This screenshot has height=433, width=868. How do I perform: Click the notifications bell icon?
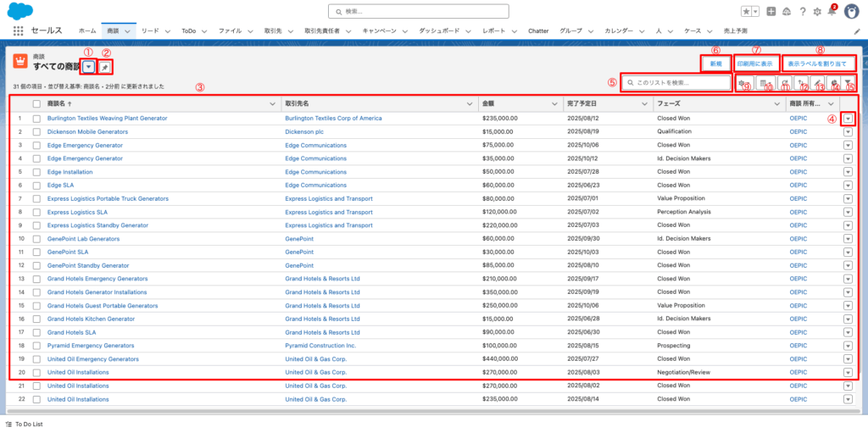[832, 11]
